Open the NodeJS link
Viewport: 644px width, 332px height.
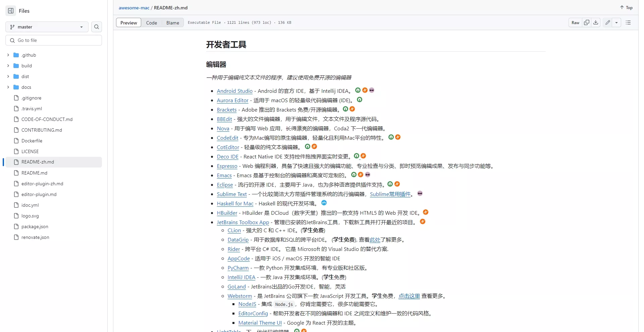(247, 304)
